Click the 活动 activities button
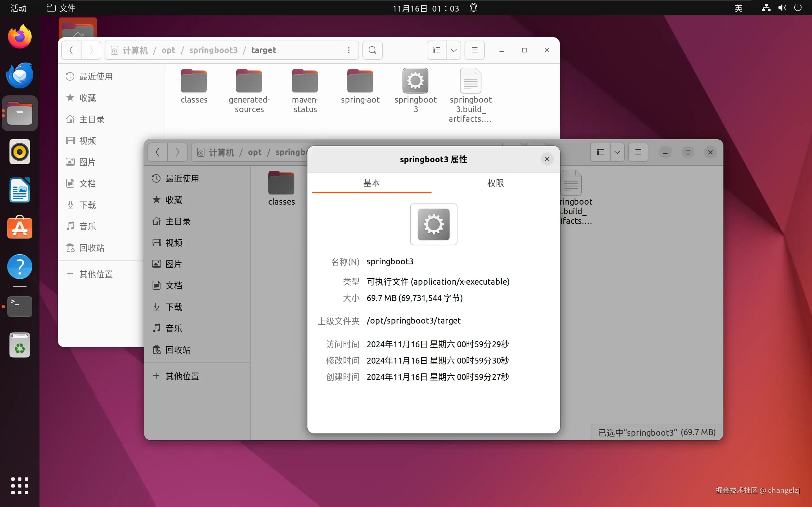The height and width of the screenshot is (507, 812). 18,8
